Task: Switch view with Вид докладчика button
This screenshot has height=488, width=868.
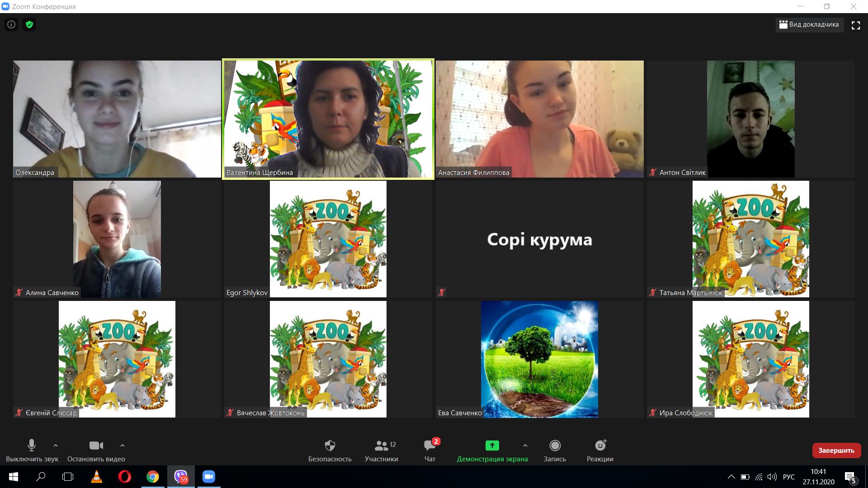Action: [809, 25]
